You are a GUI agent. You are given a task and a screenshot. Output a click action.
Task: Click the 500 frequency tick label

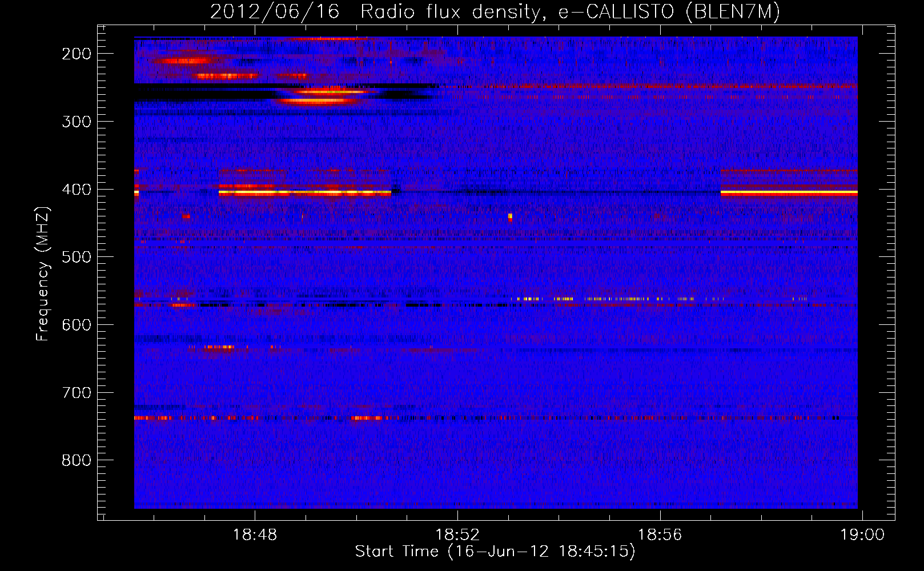[77, 257]
